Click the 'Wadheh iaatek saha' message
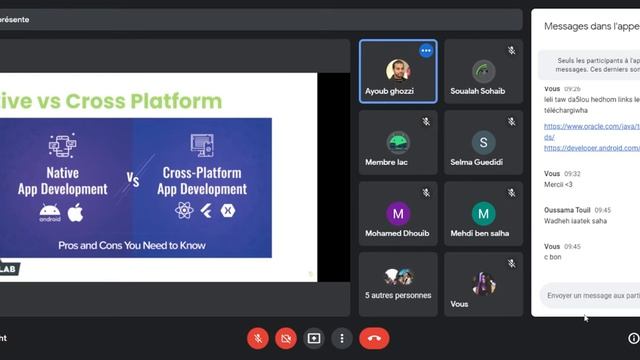 [x=576, y=221]
